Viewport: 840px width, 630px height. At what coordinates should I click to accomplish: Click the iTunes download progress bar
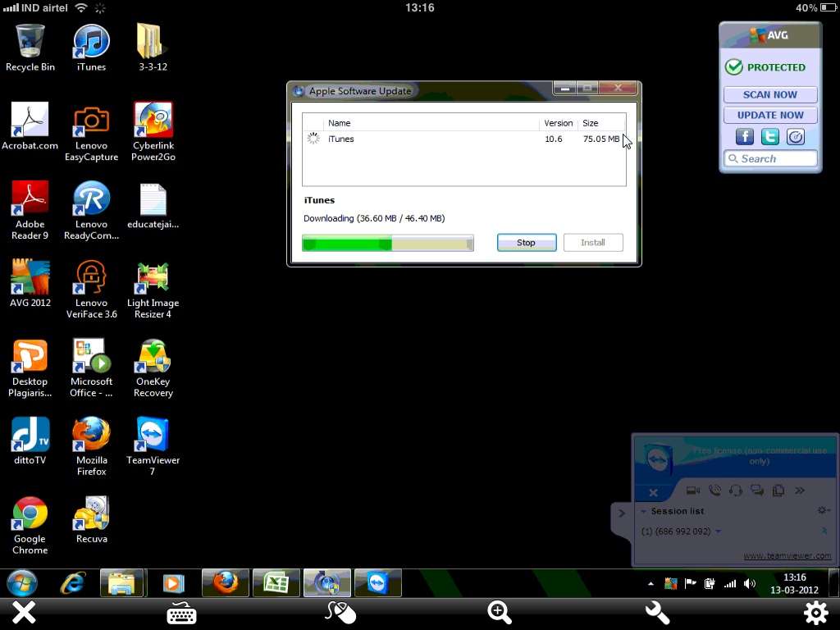pyautogui.click(x=388, y=243)
